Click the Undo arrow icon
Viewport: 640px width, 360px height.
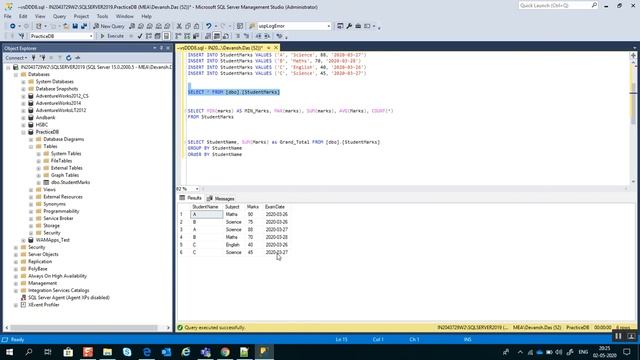(209, 26)
